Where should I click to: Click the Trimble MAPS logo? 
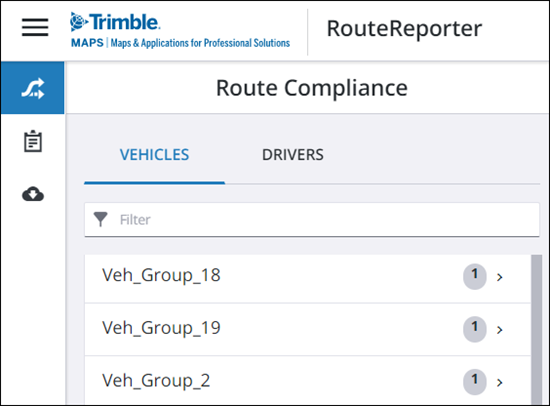pyautogui.click(x=180, y=30)
